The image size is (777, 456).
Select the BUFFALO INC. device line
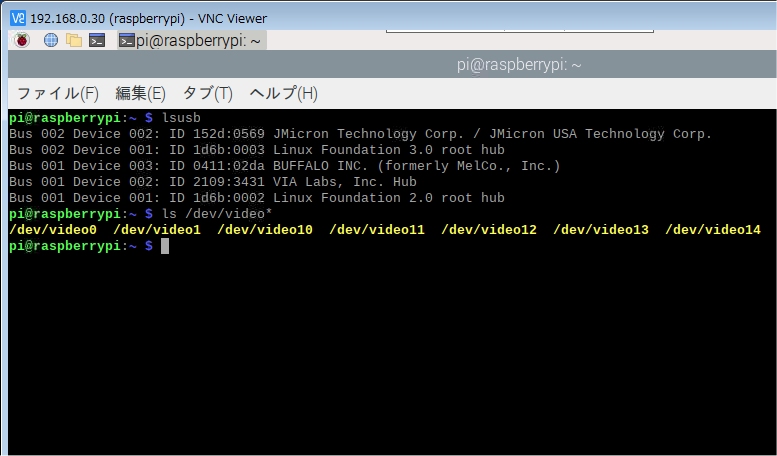[284, 166]
